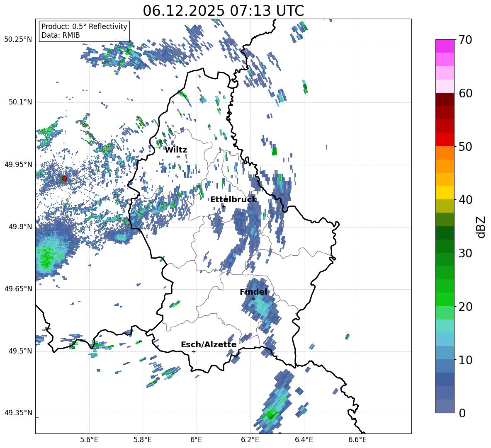
Task: Click the 50.25°N latitude label
Action: click(x=18, y=40)
